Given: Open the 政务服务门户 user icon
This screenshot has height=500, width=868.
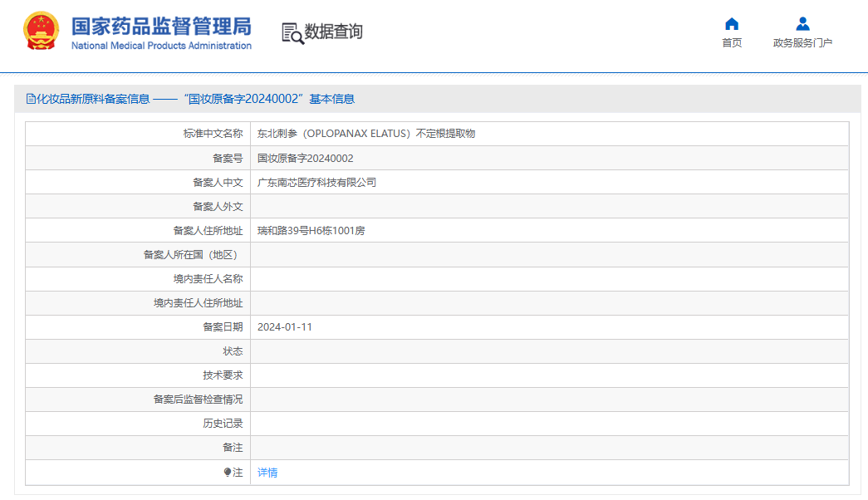Looking at the screenshot, I should [802, 24].
